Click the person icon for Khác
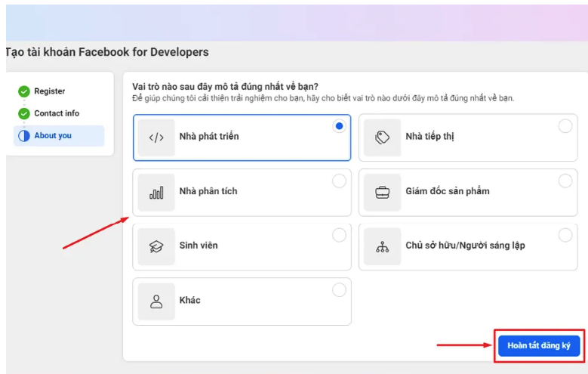Viewport: 588px width, 374px height. [156, 301]
